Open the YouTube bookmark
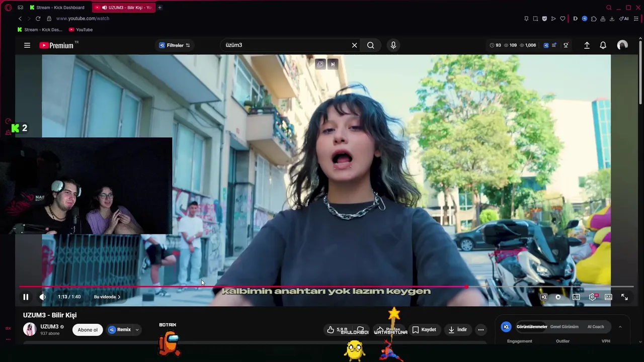Screen dimensions: 644x362 [x=80, y=30]
